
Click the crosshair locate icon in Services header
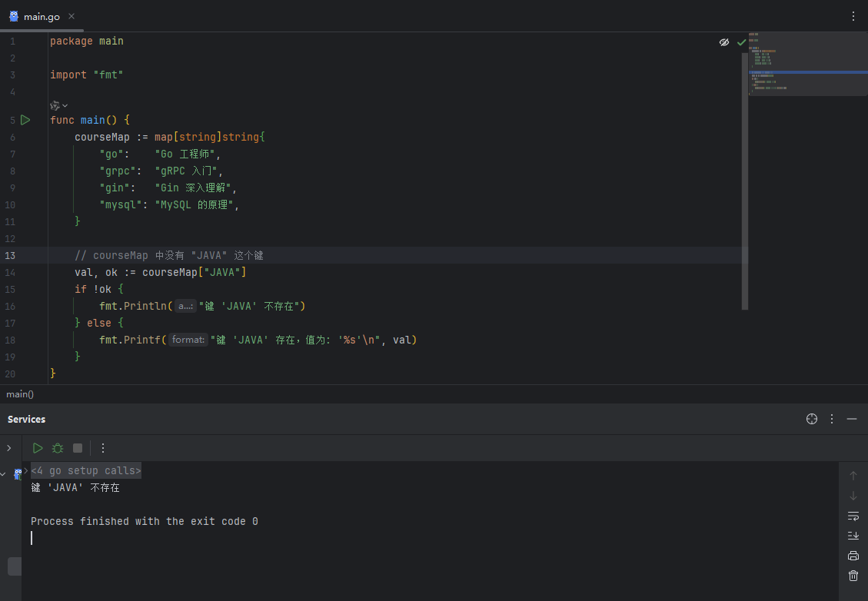coord(811,419)
